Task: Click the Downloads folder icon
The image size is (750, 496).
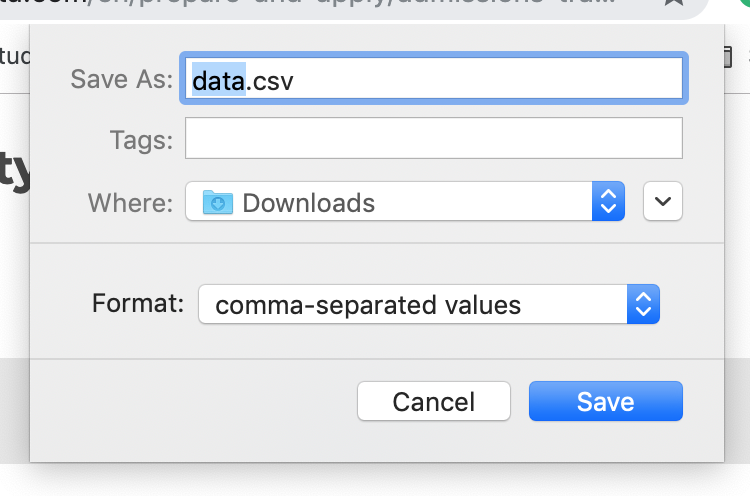Action: coord(217,203)
